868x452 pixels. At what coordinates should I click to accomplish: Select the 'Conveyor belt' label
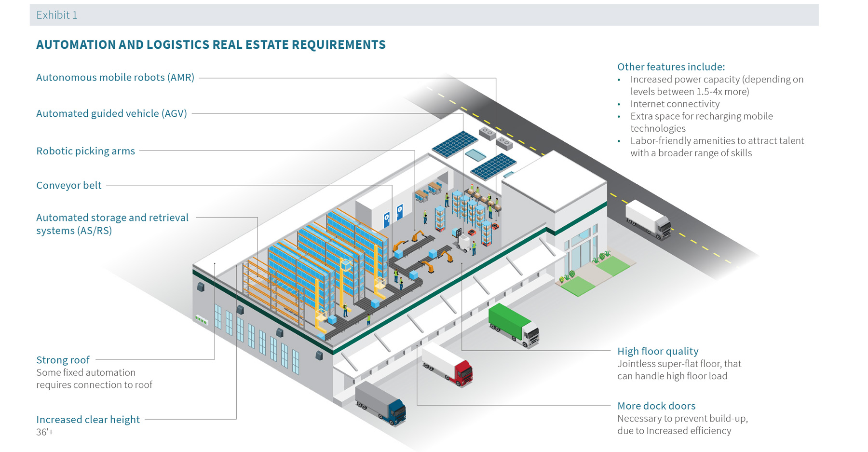(x=69, y=185)
